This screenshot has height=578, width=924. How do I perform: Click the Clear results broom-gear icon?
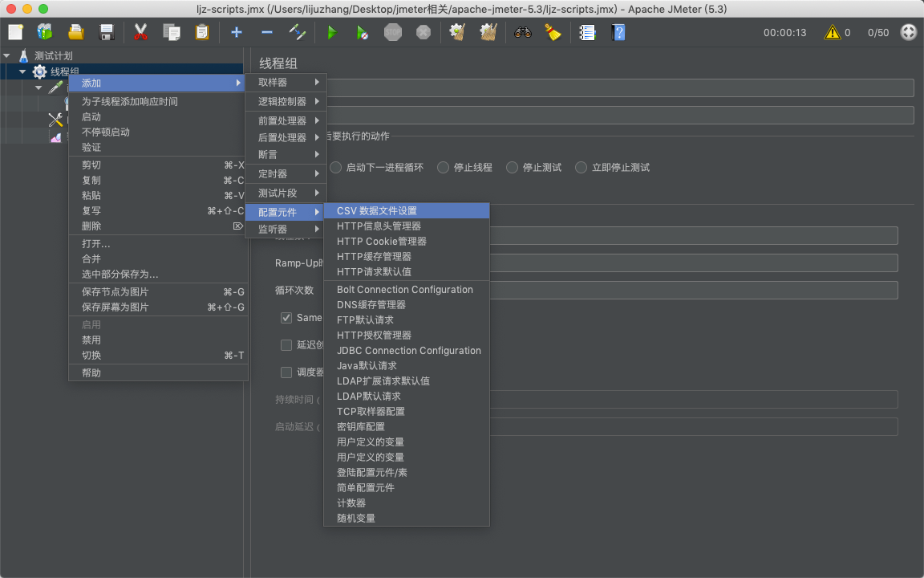457,32
